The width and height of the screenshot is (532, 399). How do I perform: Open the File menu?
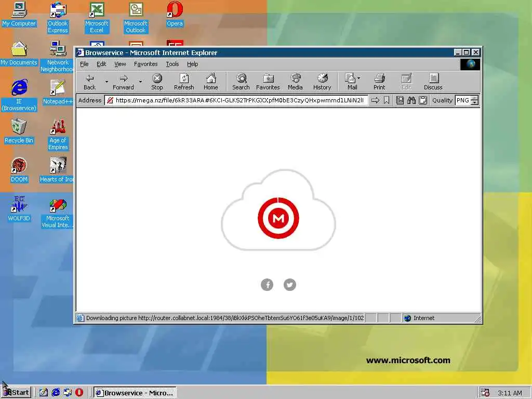[84, 64]
